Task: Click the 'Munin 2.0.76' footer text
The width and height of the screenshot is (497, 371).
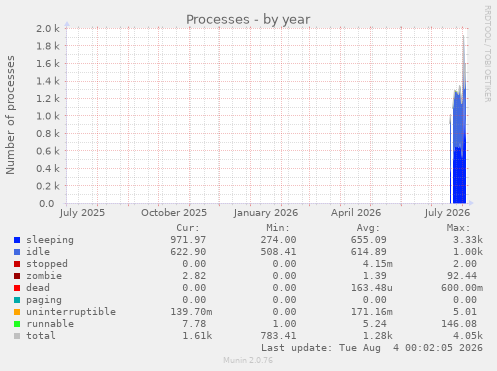Action: (x=248, y=360)
